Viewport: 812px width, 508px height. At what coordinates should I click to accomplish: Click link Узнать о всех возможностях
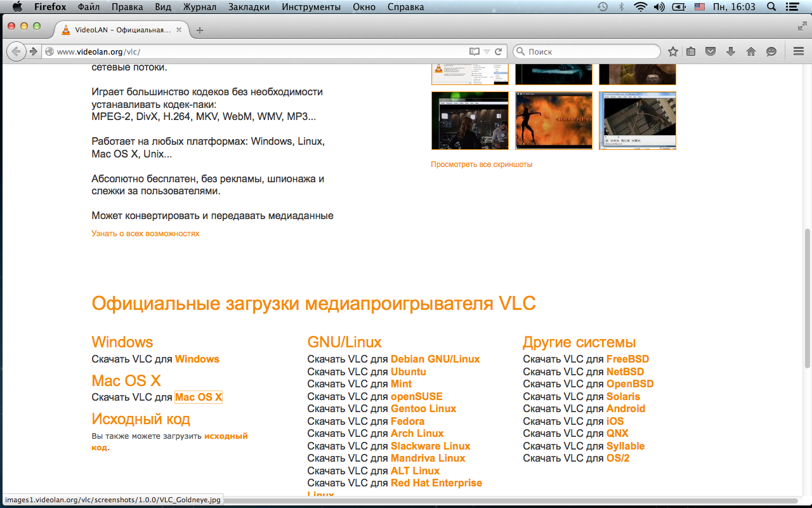tap(145, 234)
